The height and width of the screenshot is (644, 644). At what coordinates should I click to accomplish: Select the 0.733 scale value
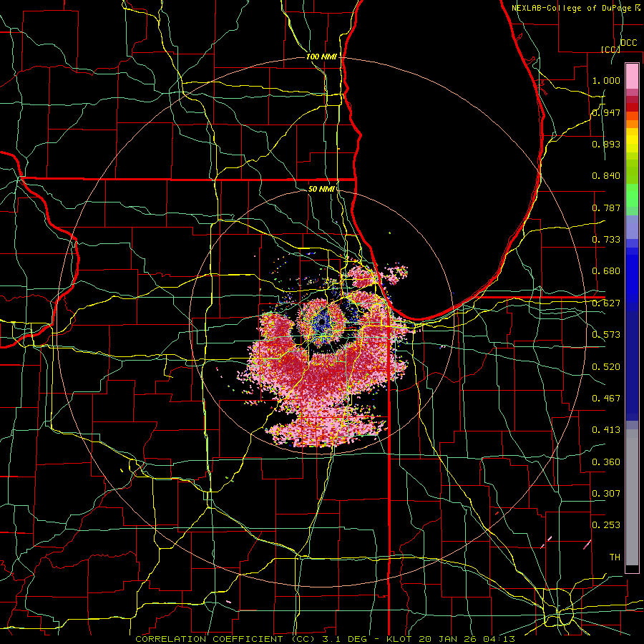point(606,240)
